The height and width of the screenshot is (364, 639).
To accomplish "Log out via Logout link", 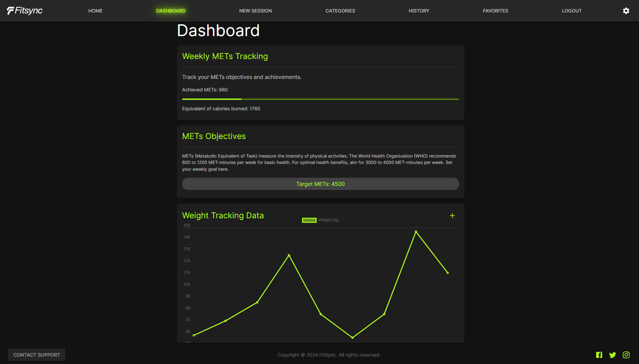I will [x=572, y=11].
